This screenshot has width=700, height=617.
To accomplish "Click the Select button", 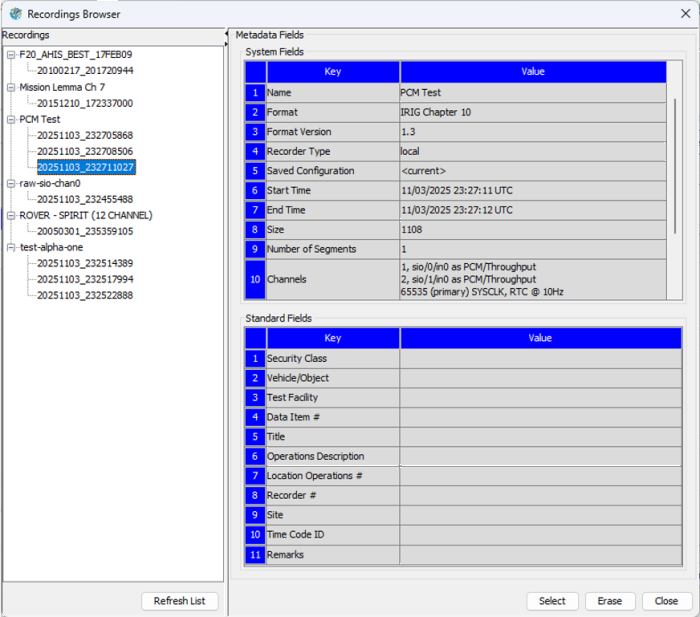I will coord(552,601).
